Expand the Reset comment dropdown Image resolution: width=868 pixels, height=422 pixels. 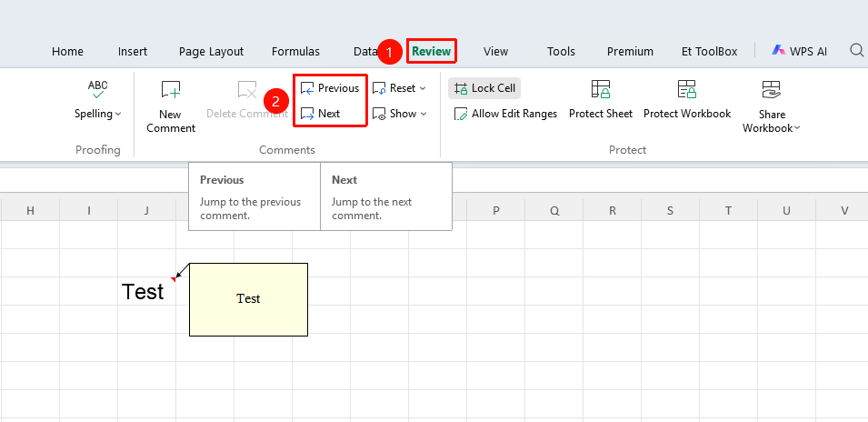(x=423, y=88)
